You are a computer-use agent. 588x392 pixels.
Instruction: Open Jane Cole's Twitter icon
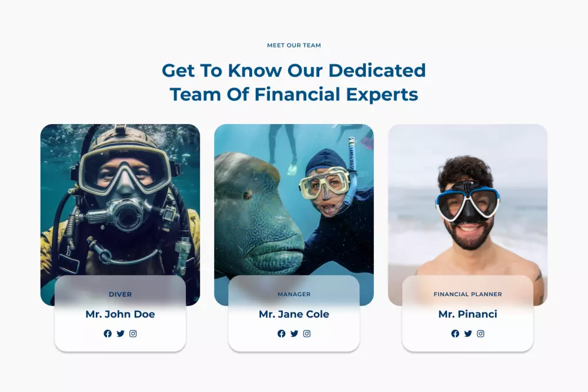click(294, 334)
